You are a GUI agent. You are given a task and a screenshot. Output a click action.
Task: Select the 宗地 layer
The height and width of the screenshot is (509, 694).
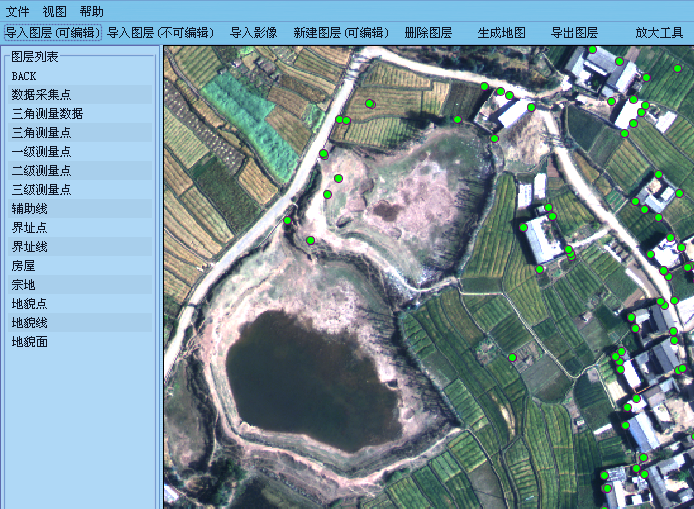(80, 285)
